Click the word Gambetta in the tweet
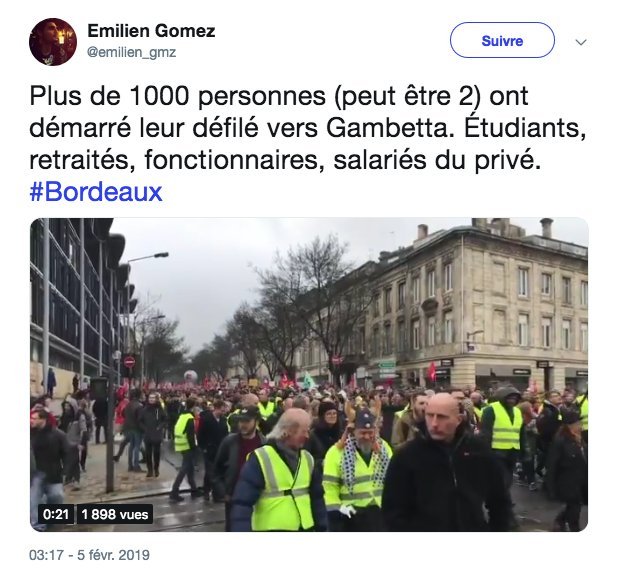 (390, 128)
